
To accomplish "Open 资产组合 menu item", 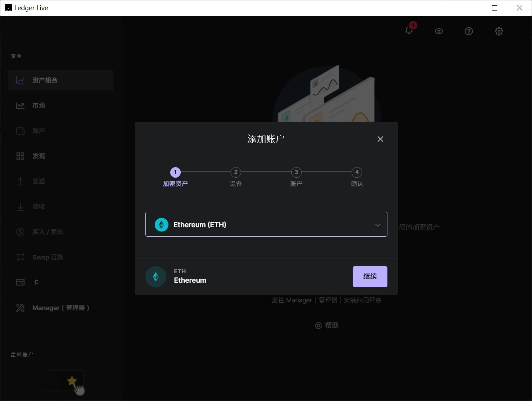I will (61, 80).
